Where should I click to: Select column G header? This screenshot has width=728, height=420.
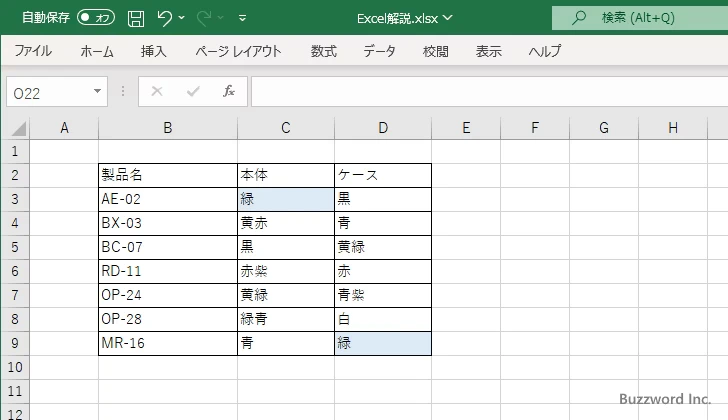[x=604, y=128]
